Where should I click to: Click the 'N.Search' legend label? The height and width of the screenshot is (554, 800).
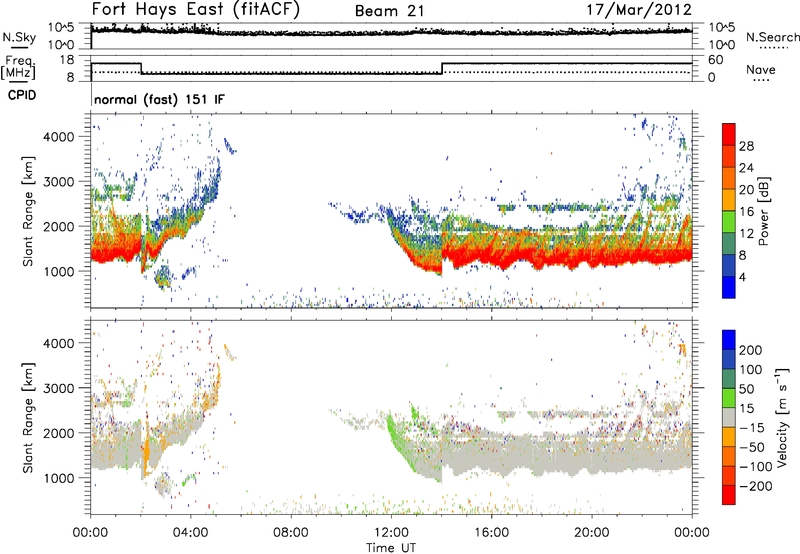pyautogui.click(x=772, y=37)
